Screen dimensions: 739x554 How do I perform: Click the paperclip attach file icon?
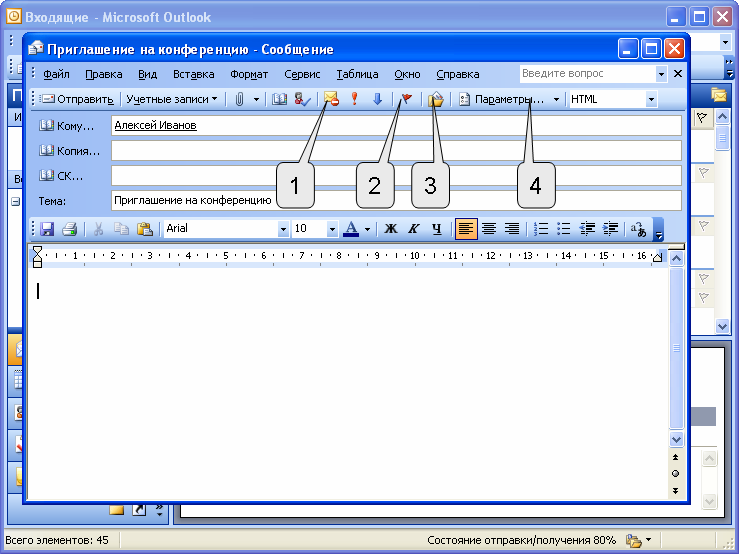coord(239,99)
